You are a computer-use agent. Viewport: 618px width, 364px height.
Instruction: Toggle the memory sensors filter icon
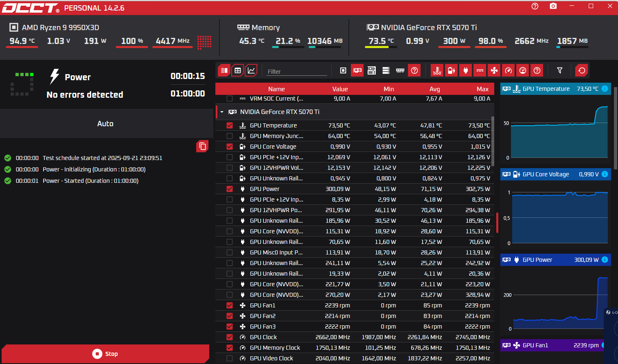400,70
